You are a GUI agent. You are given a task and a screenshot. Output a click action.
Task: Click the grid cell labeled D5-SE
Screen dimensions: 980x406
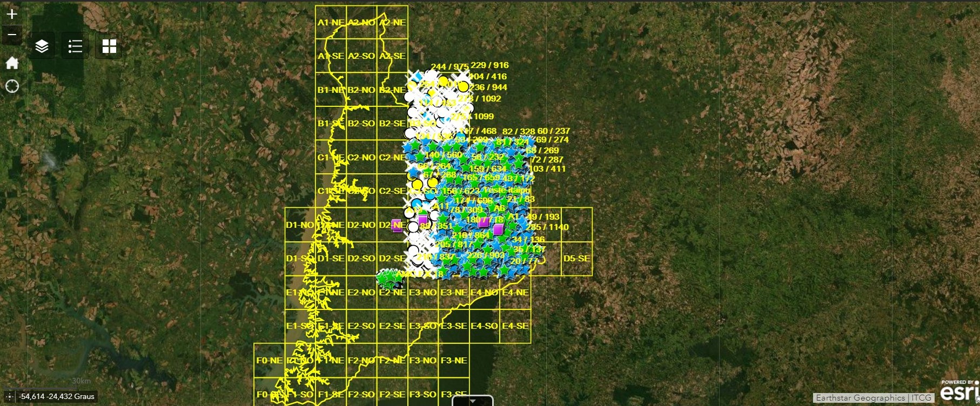pos(577,259)
